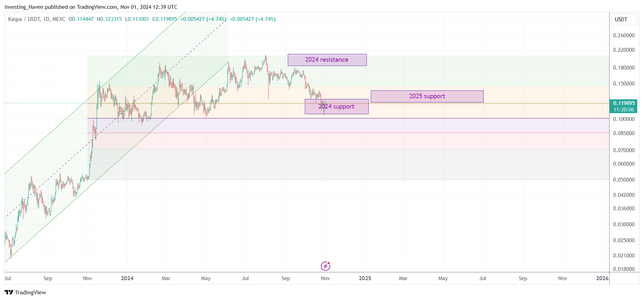This screenshot has width=644, height=300.
Task: Click the 0.070000 price axis label
Action: click(x=624, y=150)
